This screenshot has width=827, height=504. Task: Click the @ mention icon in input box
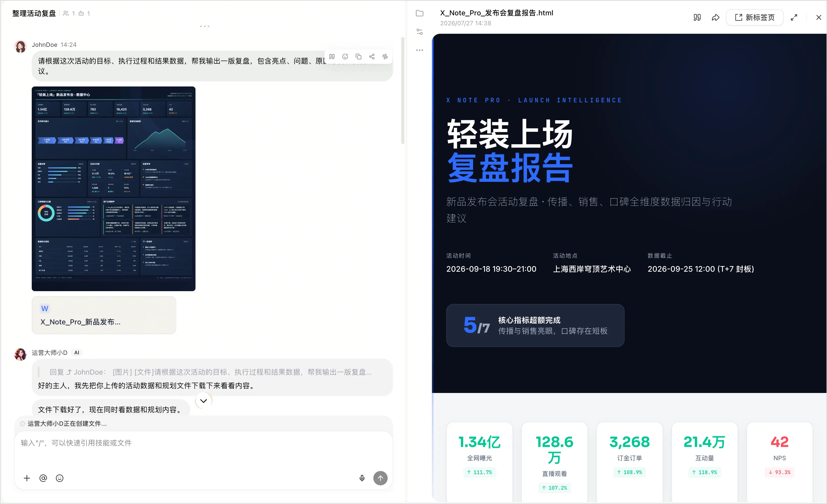(43, 478)
